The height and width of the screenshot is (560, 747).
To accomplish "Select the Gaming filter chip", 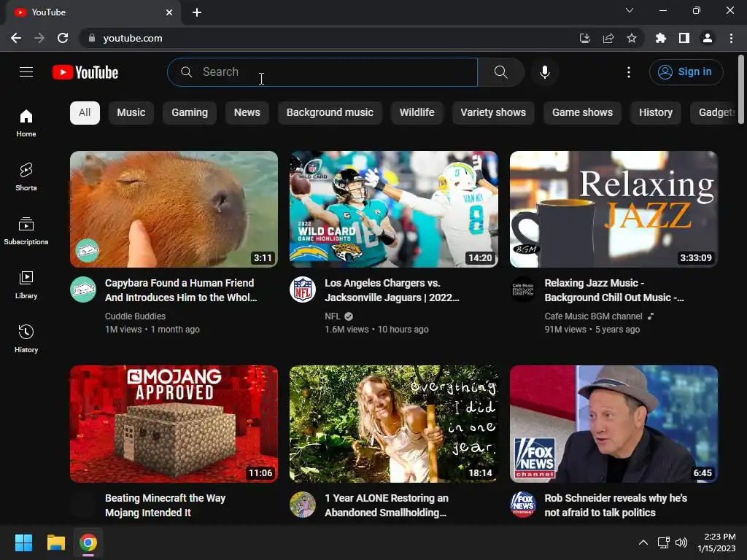I will tap(190, 113).
